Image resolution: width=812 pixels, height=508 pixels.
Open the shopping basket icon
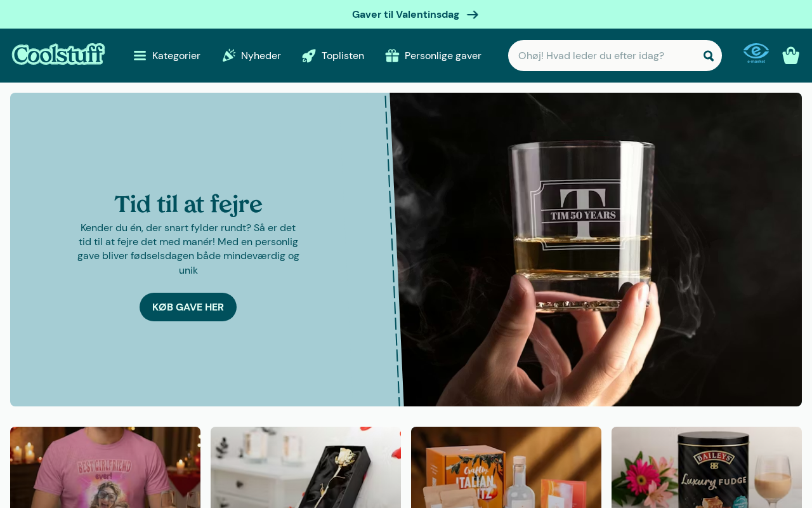[x=791, y=55]
